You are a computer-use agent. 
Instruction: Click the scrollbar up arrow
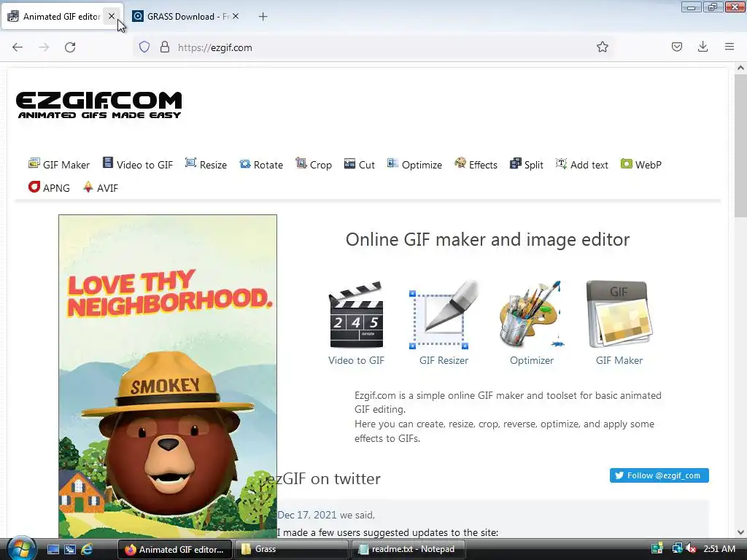(740, 68)
